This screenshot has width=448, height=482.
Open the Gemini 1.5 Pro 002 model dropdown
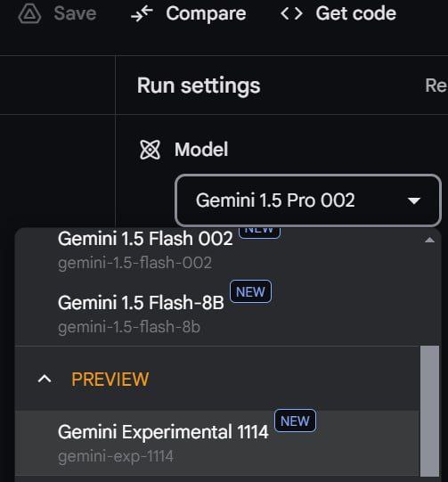(308, 200)
